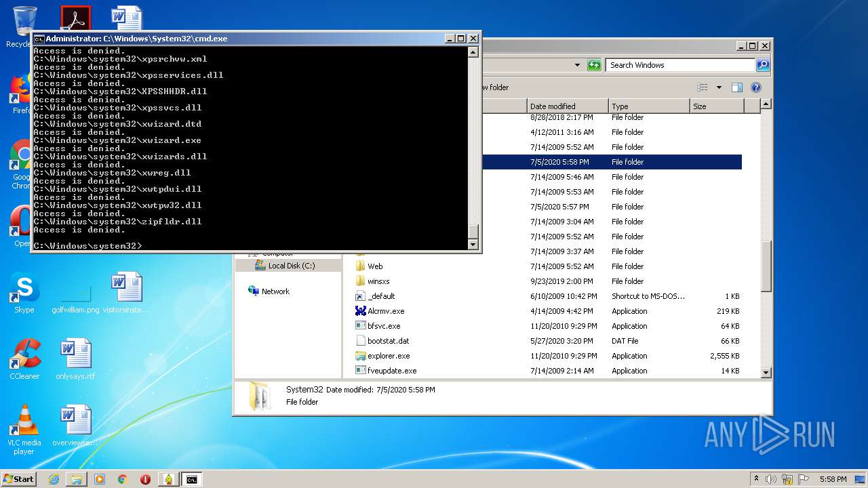Maximize the cmd.exe window
This screenshot has height=488, width=868.
tap(461, 39)
